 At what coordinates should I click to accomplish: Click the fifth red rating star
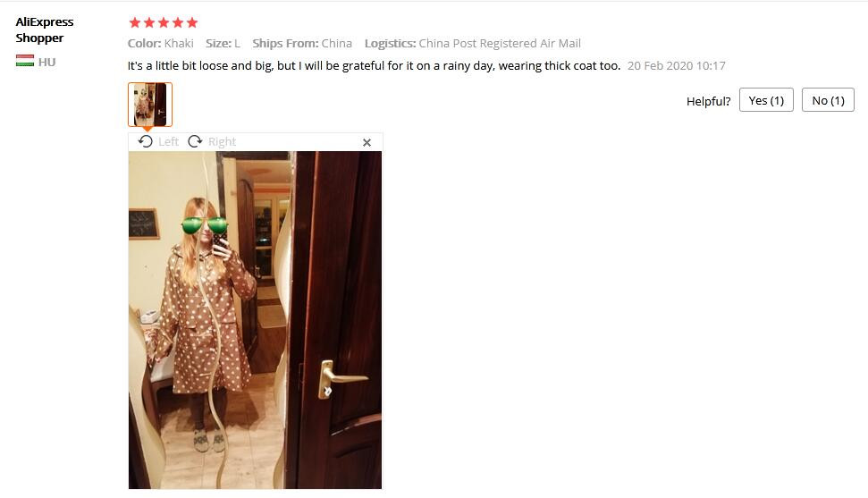[x=192, y=22]
